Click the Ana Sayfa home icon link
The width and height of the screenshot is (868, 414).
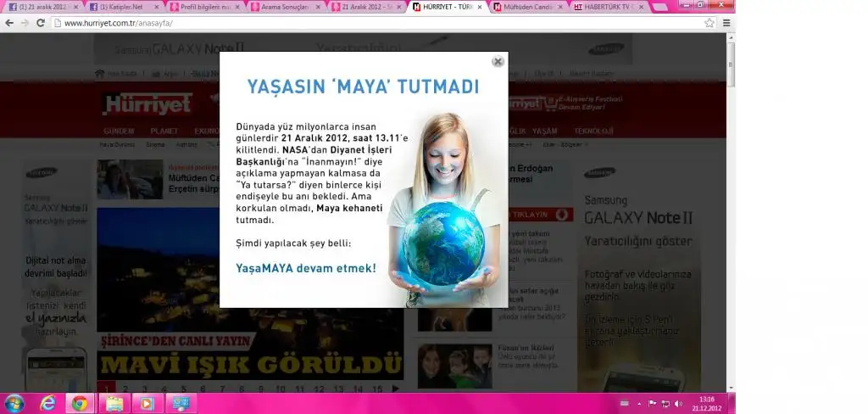[x=115, y=74]
